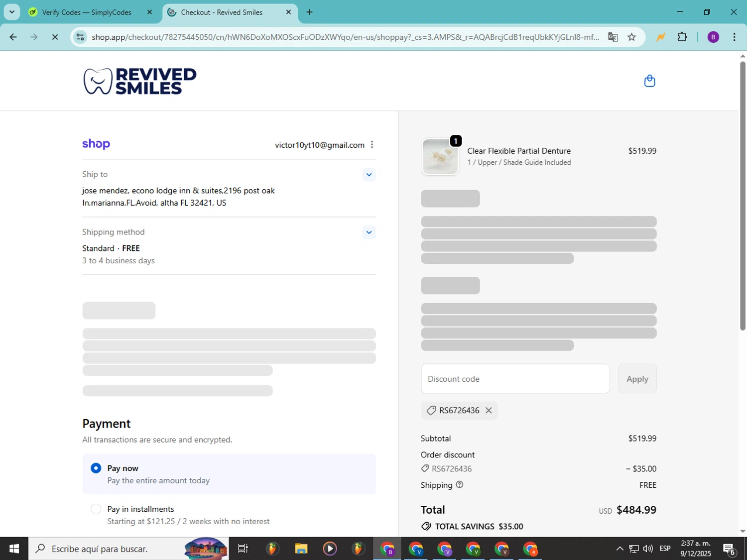
Task: Click the denture product thumbnail
Action: coord(440,156)
